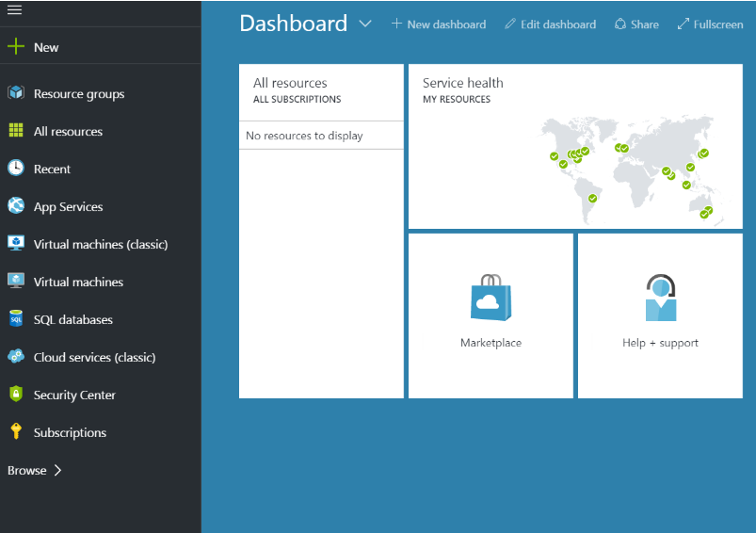This screenshot has height=533, width=756.
Task: Click the Dashboard title text
Action: 293,24
